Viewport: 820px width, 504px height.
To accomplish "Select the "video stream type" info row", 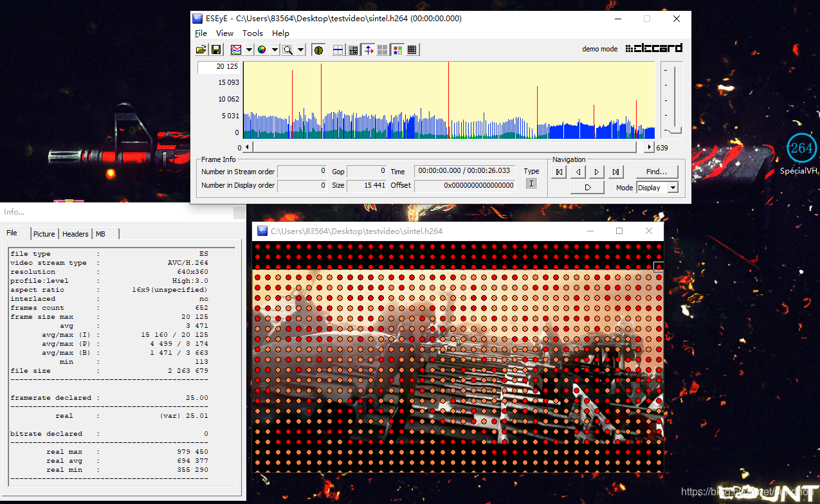I will click(x=109, y=263).
